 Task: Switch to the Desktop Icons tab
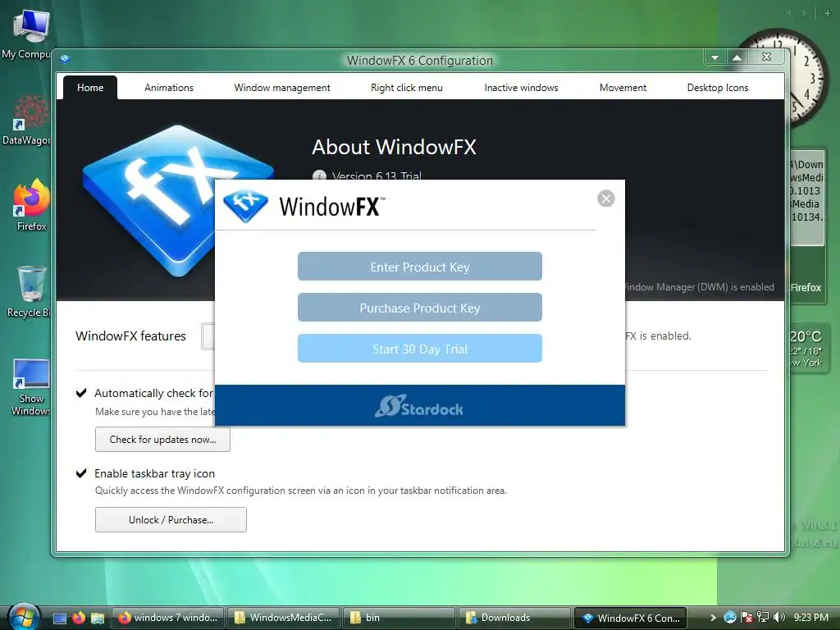coord(717,87)
